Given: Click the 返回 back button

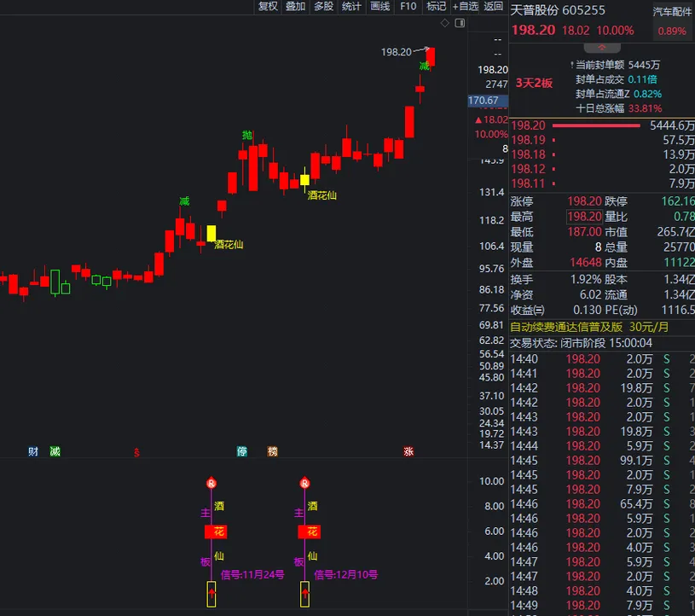Looking at the screenshot, I should pos(494,7).
